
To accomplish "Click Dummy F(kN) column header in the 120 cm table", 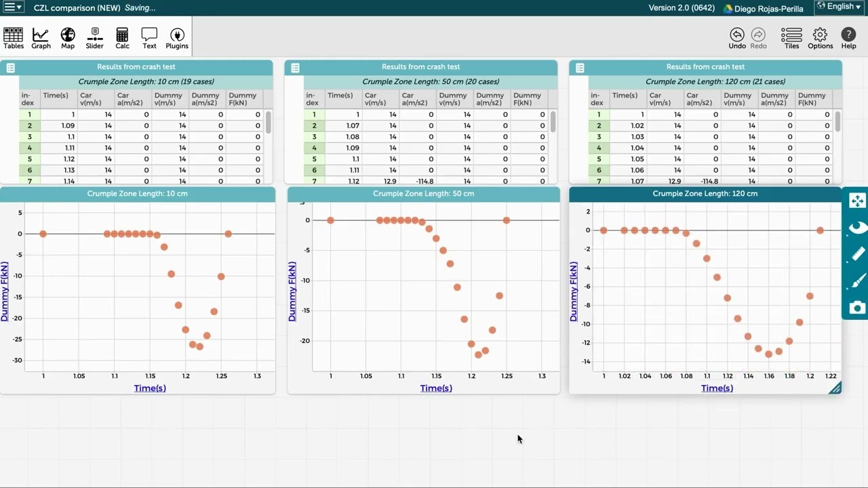I will (x=814, y=99).
